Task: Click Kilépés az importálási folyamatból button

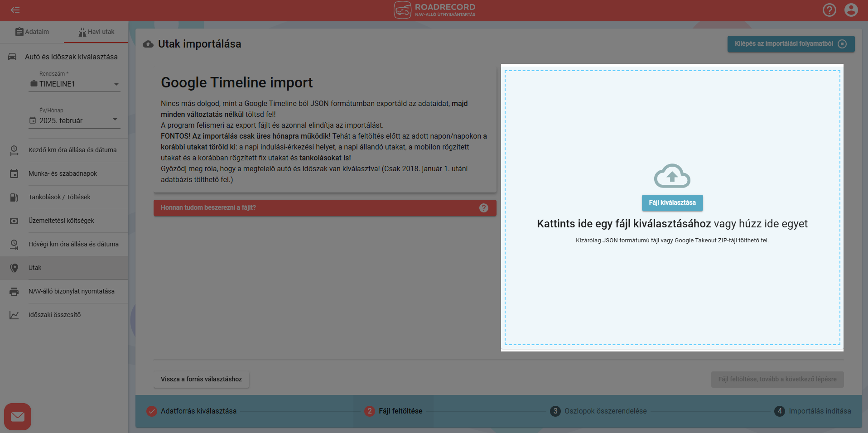Action: (x=791, y=44)
